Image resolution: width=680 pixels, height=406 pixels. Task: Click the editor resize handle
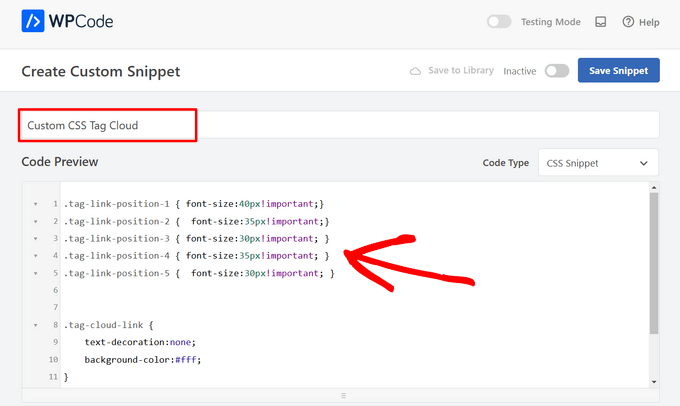343,395
